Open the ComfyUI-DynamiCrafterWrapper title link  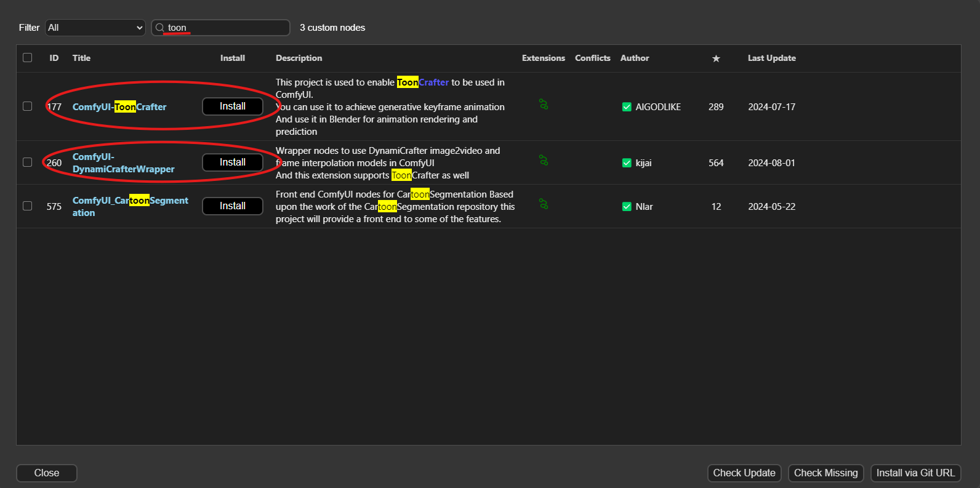click(124, 163)
